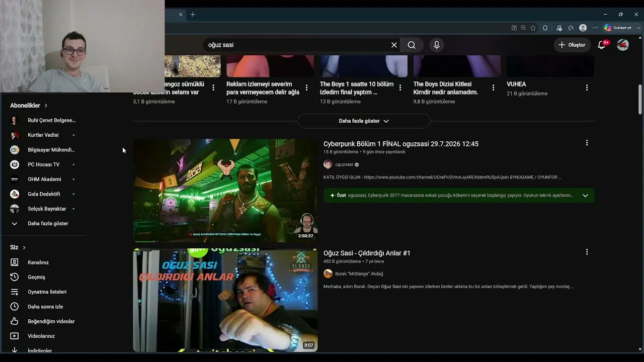Expand the Özet video summary chevron
Viewport: 644px width, 362px height.
tap(585, 196)
